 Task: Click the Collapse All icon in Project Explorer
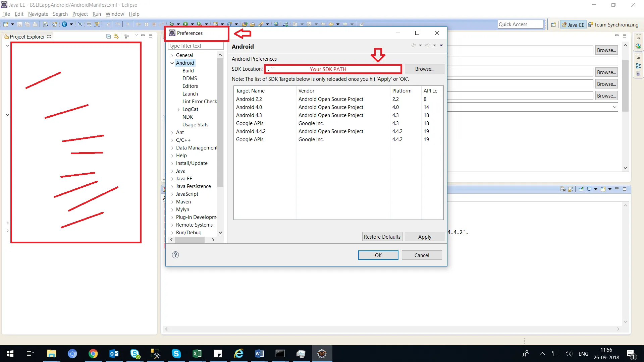(x=108, y=37)
